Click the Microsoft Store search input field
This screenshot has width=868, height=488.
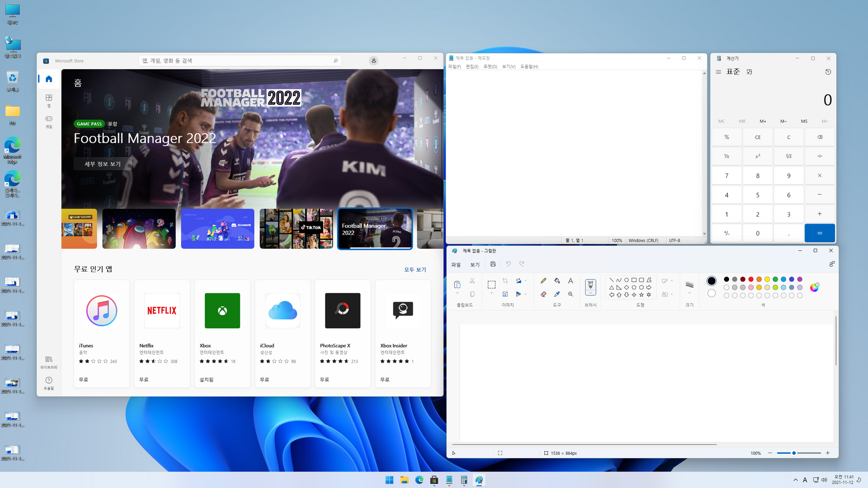click(240, 61)
